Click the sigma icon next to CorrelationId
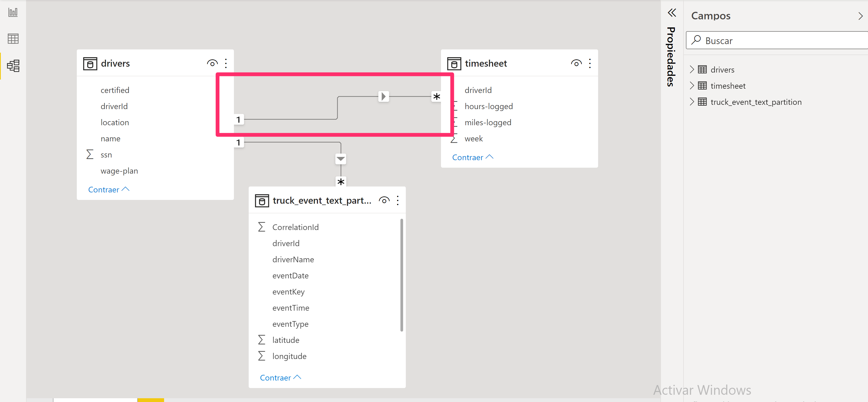Screen dimensions: 868x402 (x=262, y=227)
